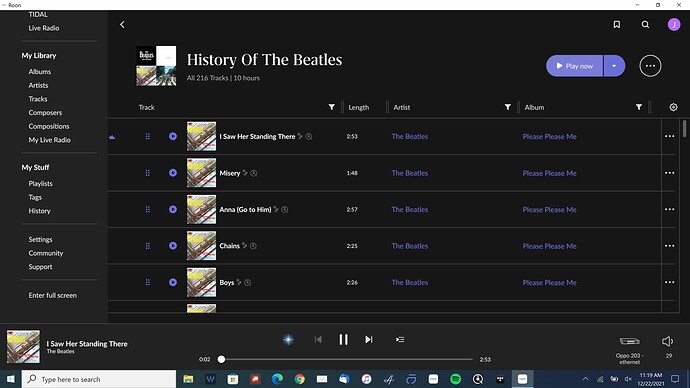Open Community link in sidebar
Screen dimensions: 690x388
tap(46, 253)
